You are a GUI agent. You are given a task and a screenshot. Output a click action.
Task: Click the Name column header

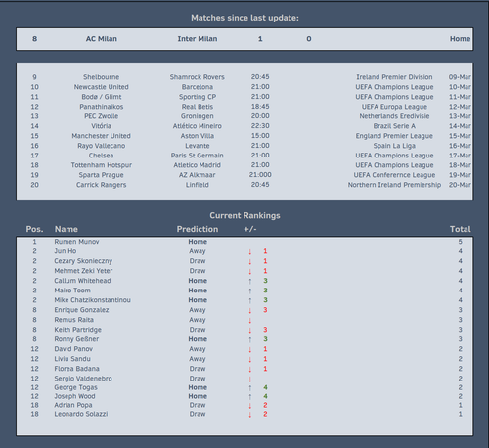coord(67,229)
